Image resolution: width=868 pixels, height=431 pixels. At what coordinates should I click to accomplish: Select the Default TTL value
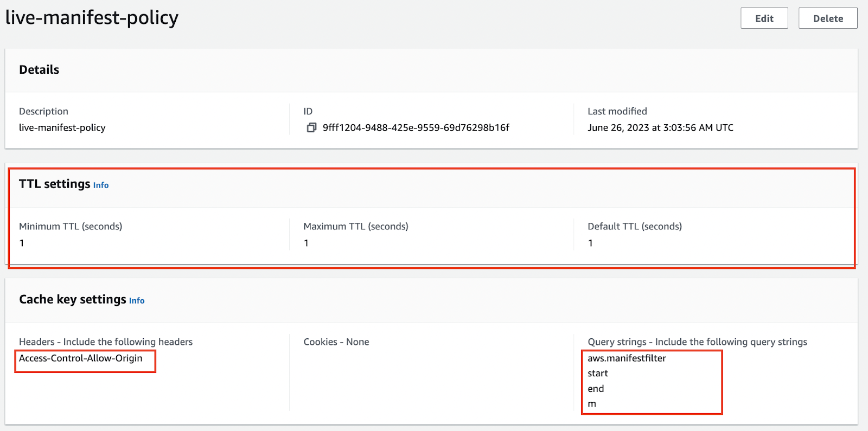pos(590,243)
